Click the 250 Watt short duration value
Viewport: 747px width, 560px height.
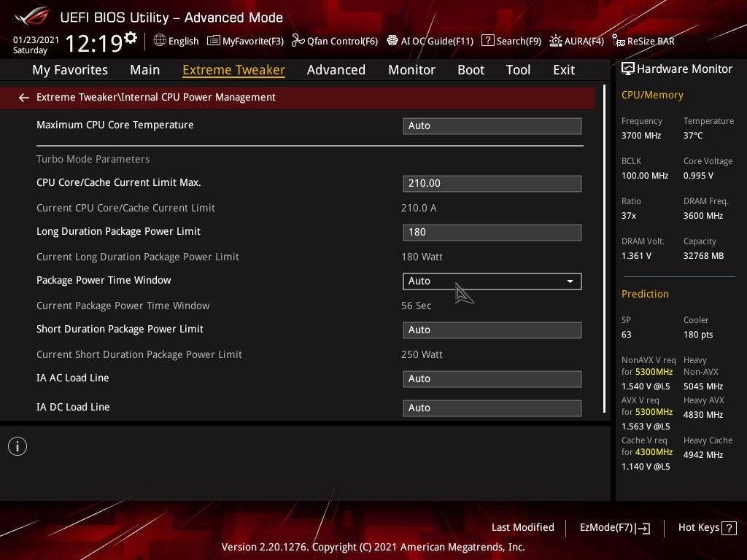422,355
